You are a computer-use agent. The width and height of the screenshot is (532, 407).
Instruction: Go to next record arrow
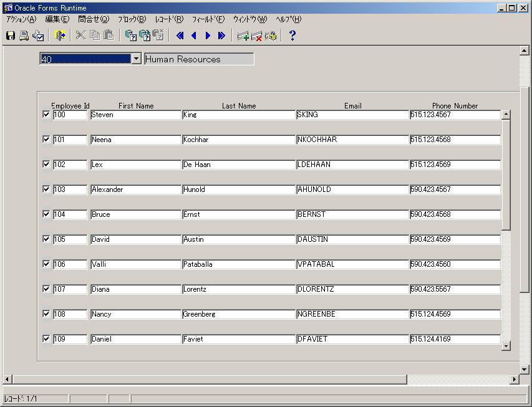[208, 36]
